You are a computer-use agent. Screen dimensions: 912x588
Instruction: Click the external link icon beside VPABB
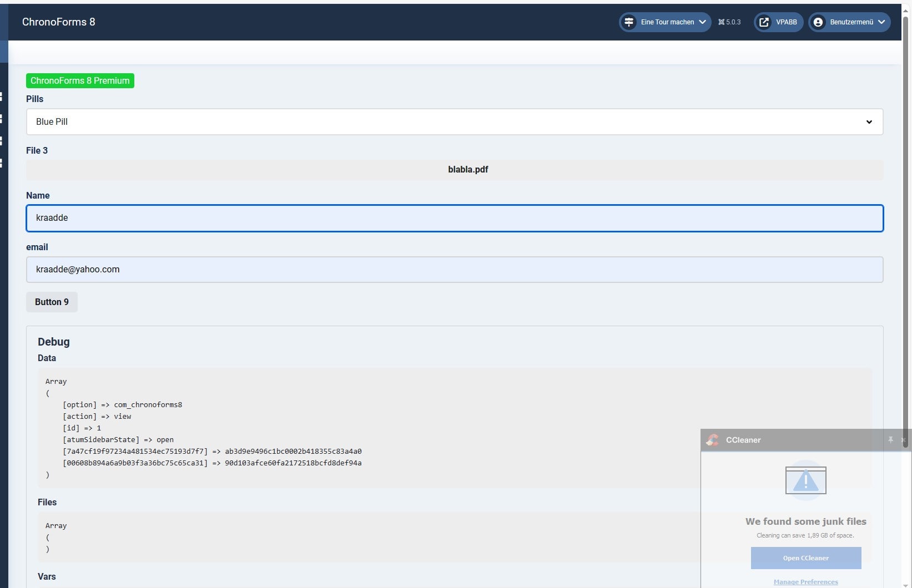pyautogui.click(x=764, y=22)
